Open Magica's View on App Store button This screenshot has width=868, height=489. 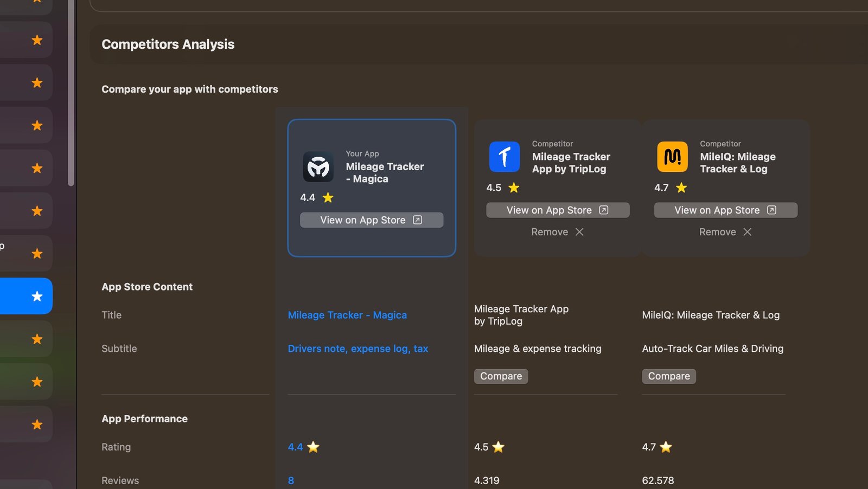372,220
